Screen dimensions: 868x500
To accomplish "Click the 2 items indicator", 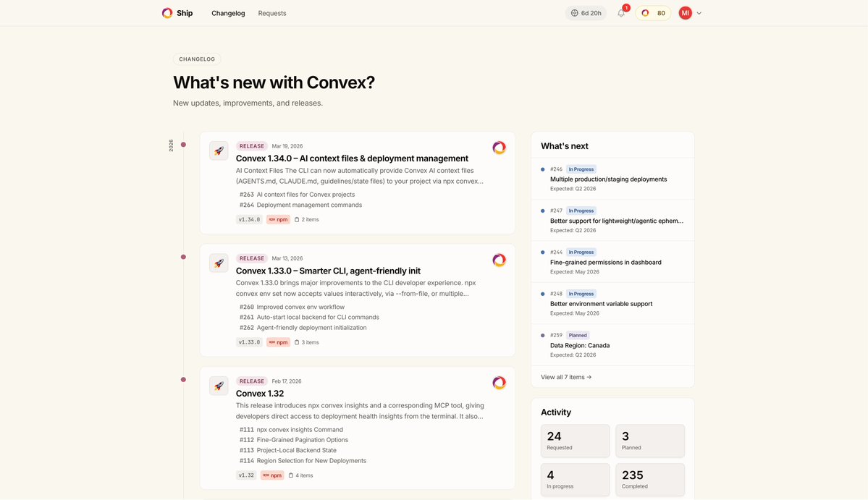I will 307,219.
